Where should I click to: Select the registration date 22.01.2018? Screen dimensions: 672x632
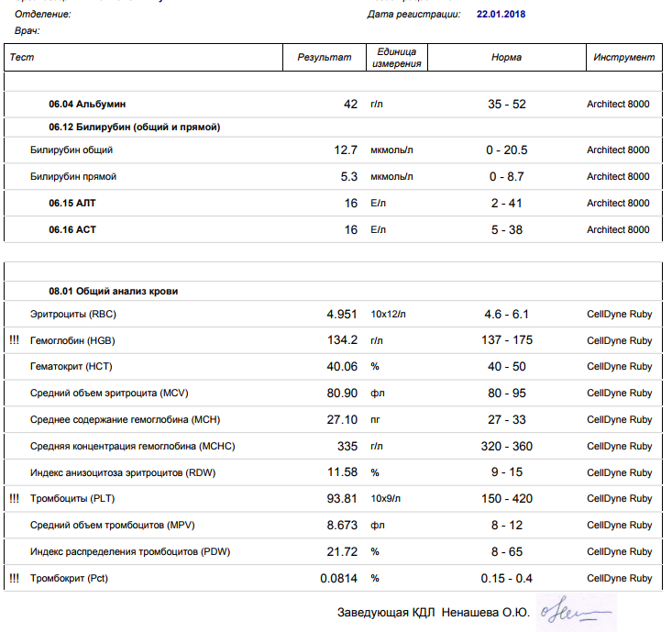[501, 15]
